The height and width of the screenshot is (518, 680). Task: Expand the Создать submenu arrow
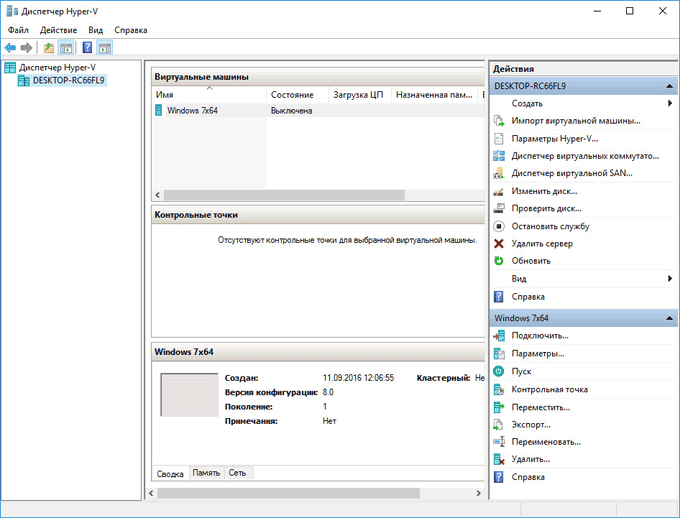click(669, 103)
